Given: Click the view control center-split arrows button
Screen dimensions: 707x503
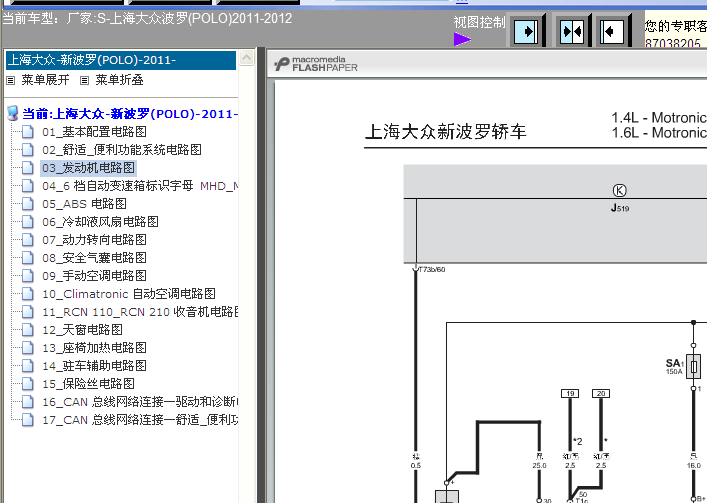Looking at the screenshot, I should click(x=572, y=32).
